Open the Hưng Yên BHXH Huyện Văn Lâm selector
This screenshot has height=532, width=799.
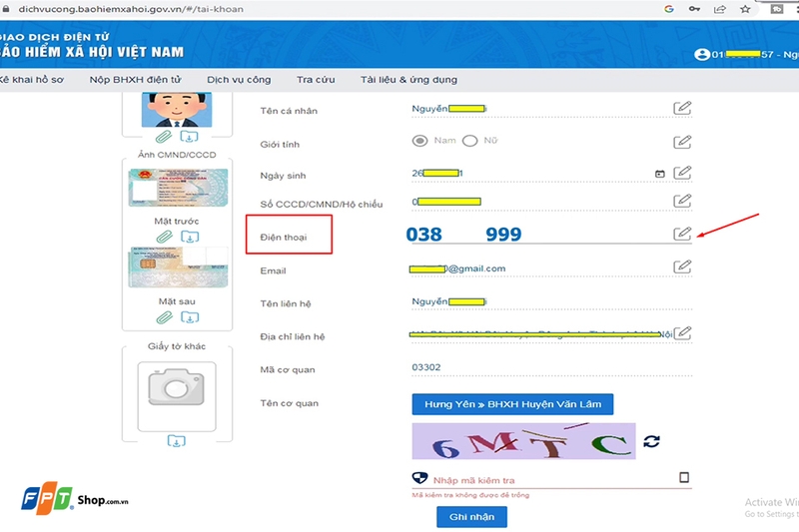(512, 404)
